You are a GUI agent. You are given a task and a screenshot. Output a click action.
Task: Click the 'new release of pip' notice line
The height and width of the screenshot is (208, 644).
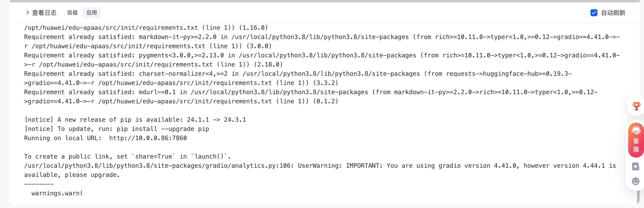click(135, 120)
